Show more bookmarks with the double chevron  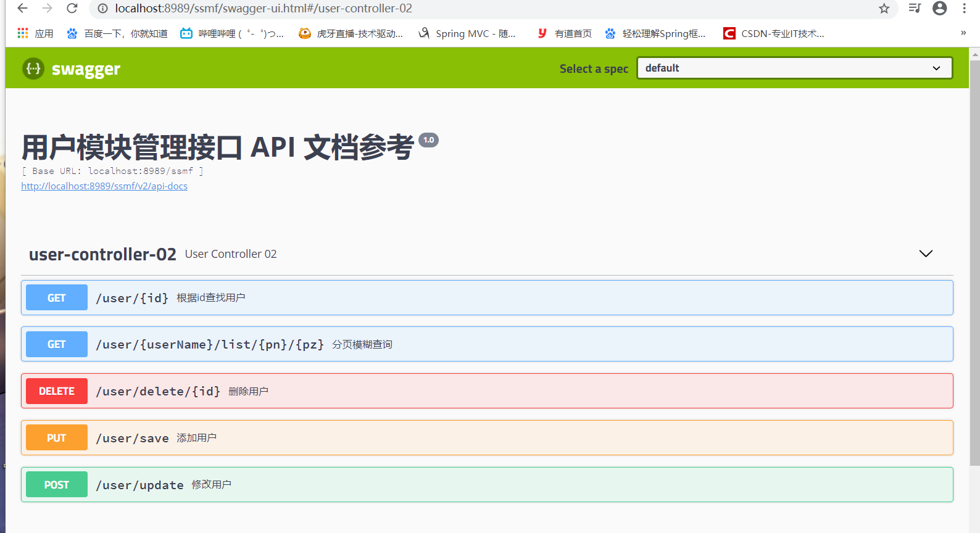click(963, 33)
